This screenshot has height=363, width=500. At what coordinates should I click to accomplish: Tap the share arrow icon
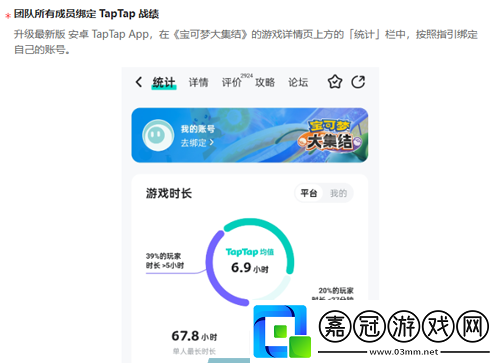click(x=358, y=82)
